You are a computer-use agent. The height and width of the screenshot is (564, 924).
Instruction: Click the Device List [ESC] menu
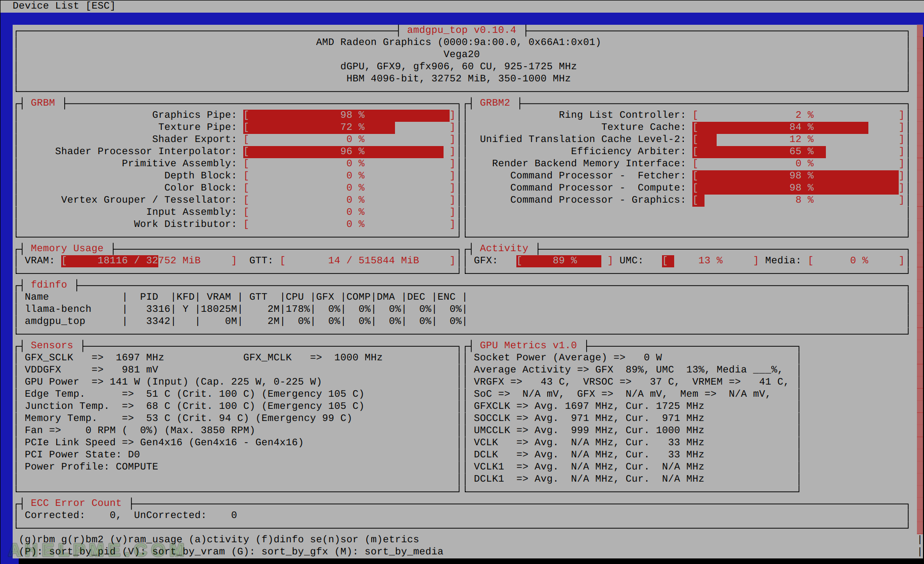tap(64, 6)
